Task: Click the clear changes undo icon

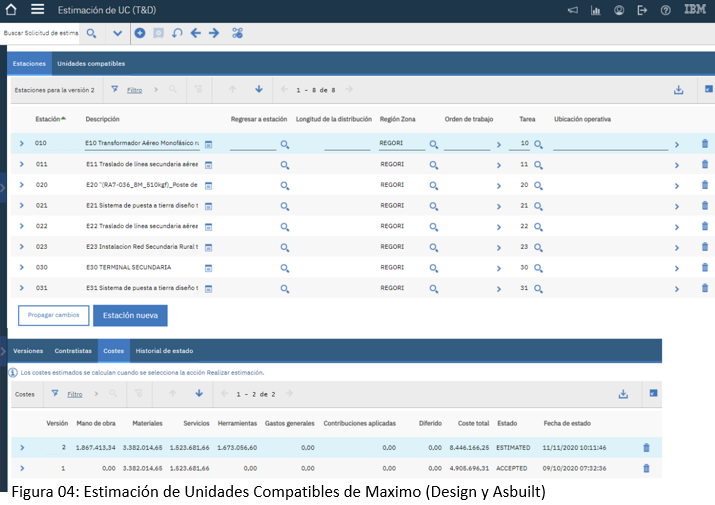Action: 177,33
